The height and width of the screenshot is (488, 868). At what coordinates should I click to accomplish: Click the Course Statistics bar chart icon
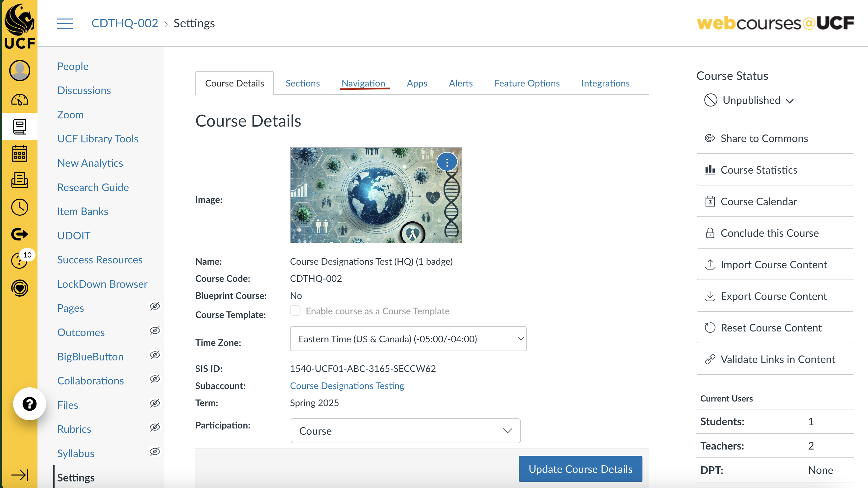tap(710, 170)
